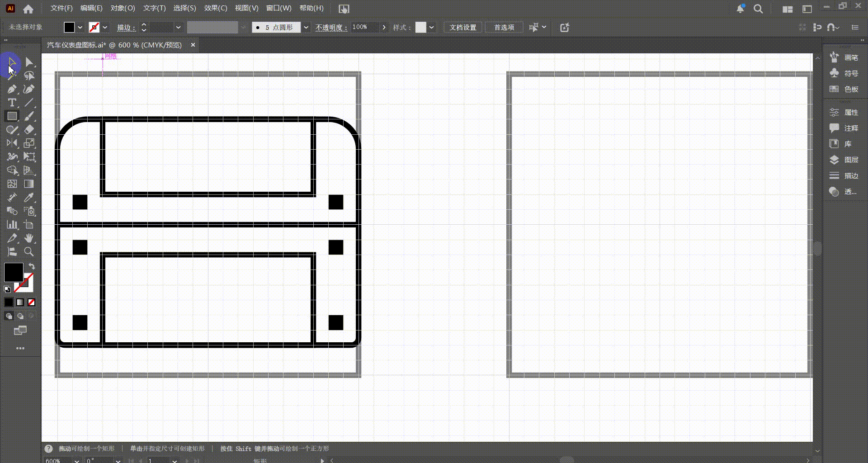The width and height of the screenshot is (868, 463).
Task: Open the 图层 layers panel
Action: pos(844,160)
